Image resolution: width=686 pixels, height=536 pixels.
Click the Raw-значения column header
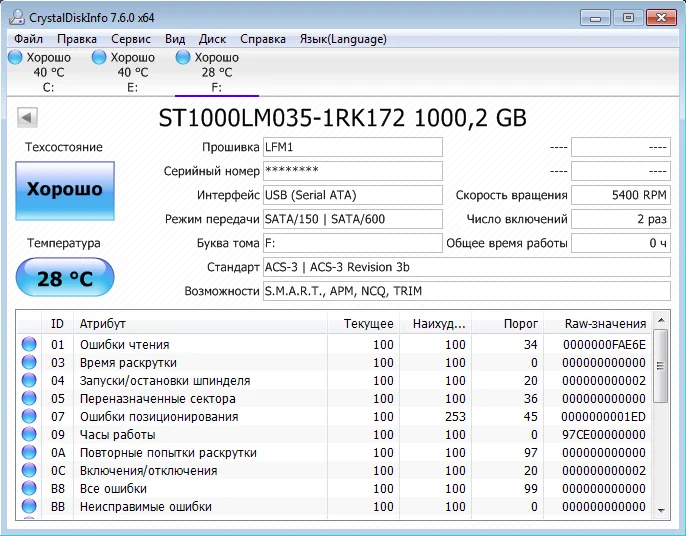(x=605, y=323)
